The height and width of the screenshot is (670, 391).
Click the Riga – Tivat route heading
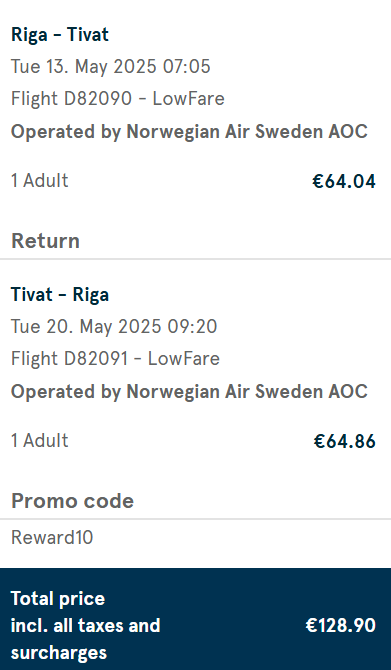click(x=60, y=35)
